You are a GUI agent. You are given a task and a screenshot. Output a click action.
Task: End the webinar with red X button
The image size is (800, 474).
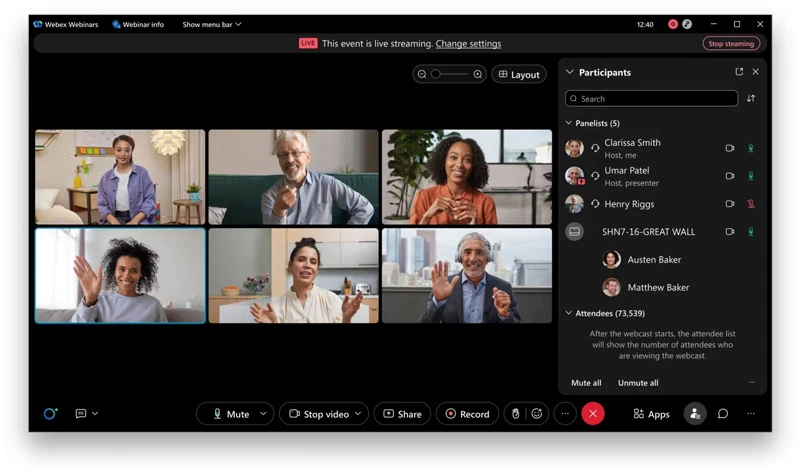click(x=593, y=414)
